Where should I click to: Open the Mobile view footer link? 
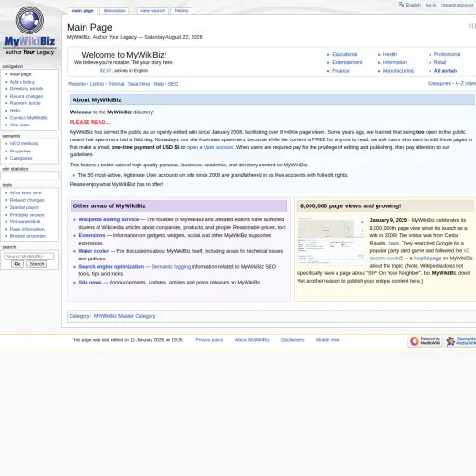click(328, 340)
